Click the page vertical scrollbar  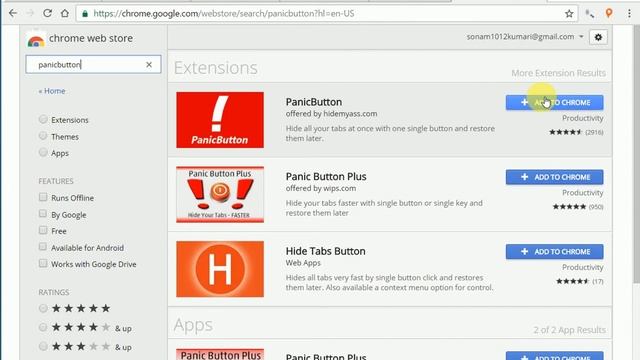coord(636,153)
